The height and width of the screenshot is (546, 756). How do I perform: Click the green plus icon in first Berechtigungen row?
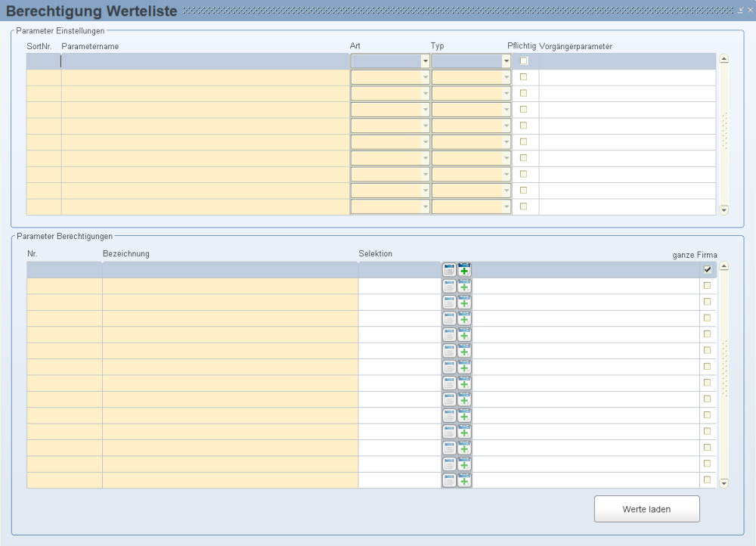click(464, 270)
